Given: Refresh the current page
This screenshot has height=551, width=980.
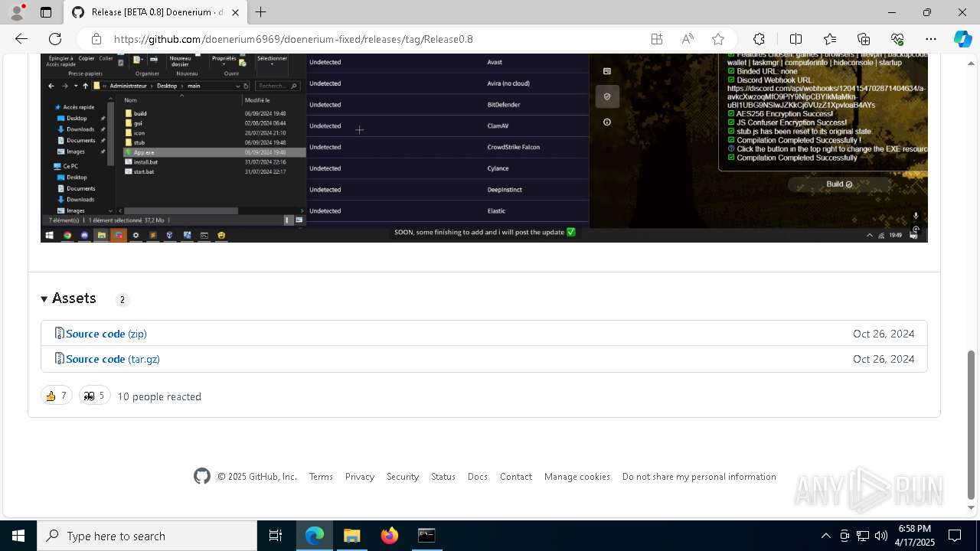Looking at the screenshot, I should click(55, 39).
